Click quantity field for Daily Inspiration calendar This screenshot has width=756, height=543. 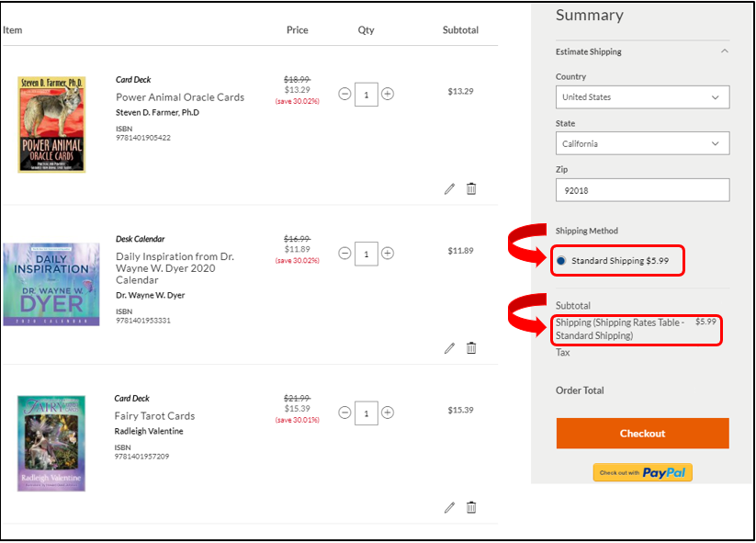coord(366,255)
